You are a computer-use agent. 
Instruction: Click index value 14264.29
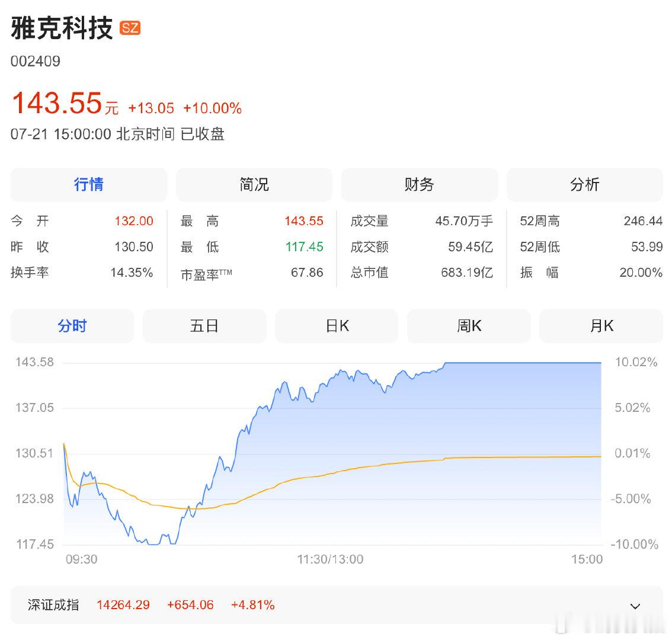(123, 605)
